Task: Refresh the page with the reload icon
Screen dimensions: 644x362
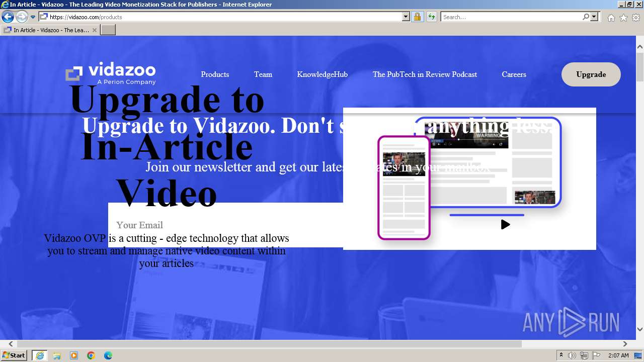Action: tap(431, 17)
